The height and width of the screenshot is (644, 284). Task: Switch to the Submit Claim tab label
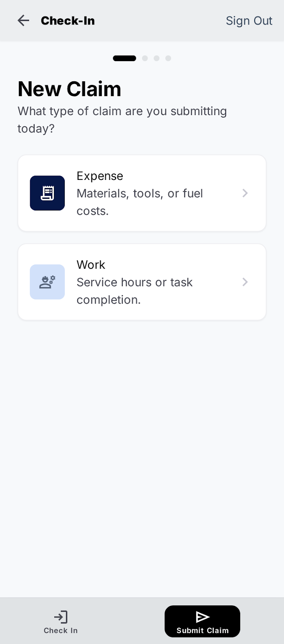(203, 631)
